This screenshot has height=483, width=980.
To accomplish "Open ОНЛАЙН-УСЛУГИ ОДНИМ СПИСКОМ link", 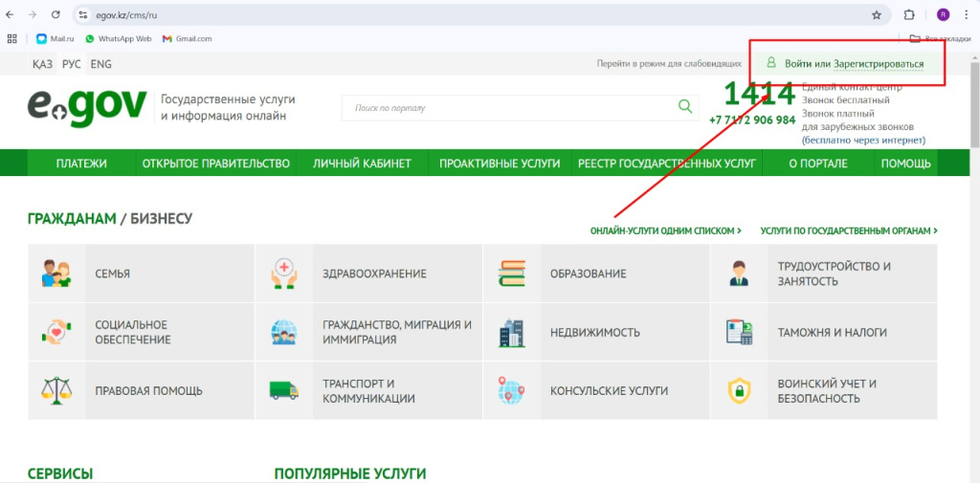I will 666,231.
